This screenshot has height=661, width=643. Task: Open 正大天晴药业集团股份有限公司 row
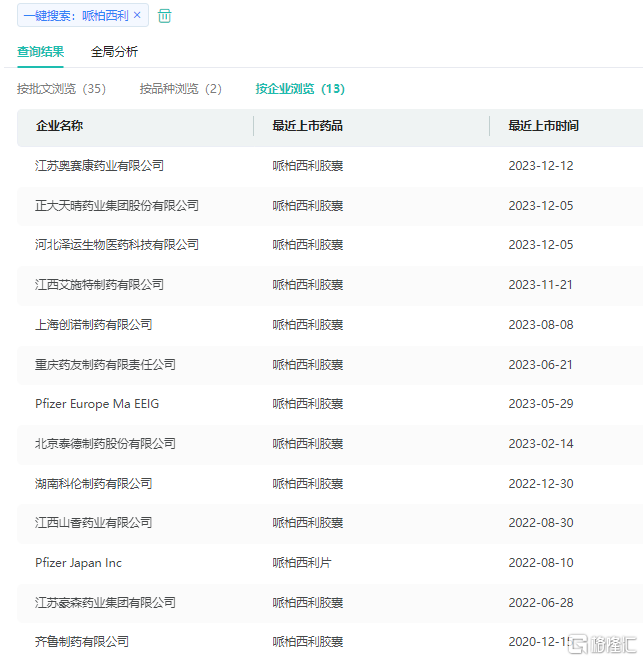117,206
